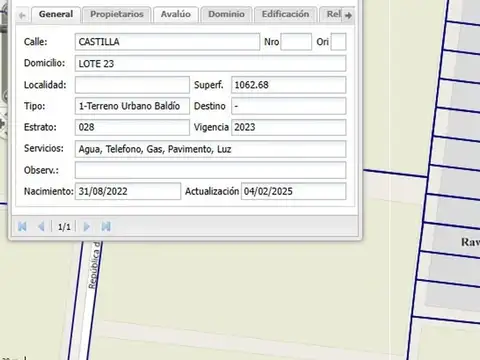
Task: Click the Domicilio field LOTE 23
Action: tap(210, 63)
